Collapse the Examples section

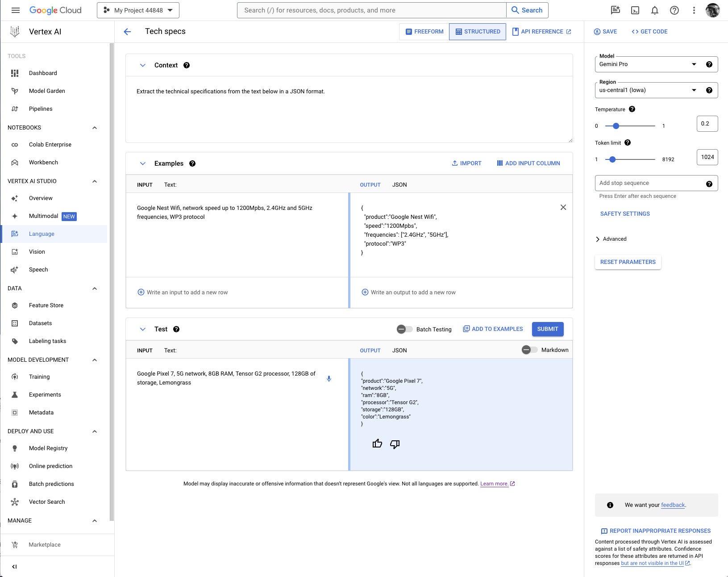143,163
